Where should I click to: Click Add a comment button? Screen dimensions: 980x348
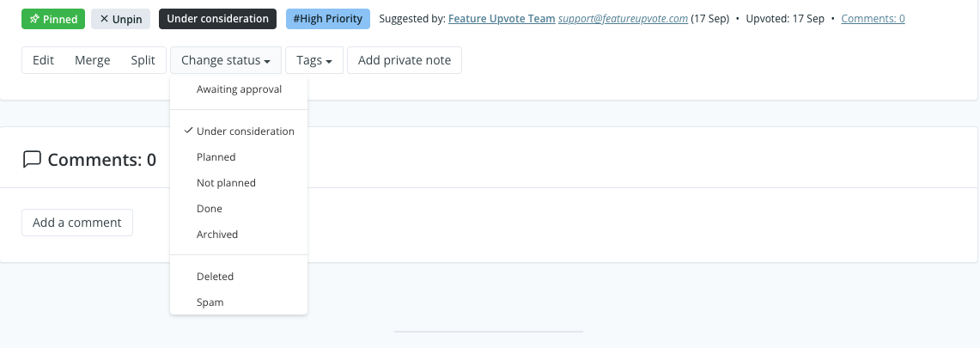77,223
